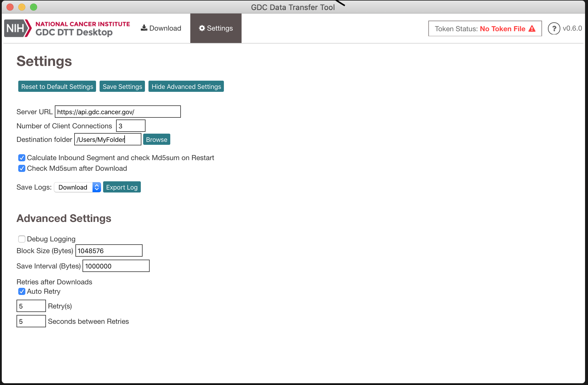Click the Block Size (Bytes) field
Screen dimensions: 588x385
coord(109,251)
